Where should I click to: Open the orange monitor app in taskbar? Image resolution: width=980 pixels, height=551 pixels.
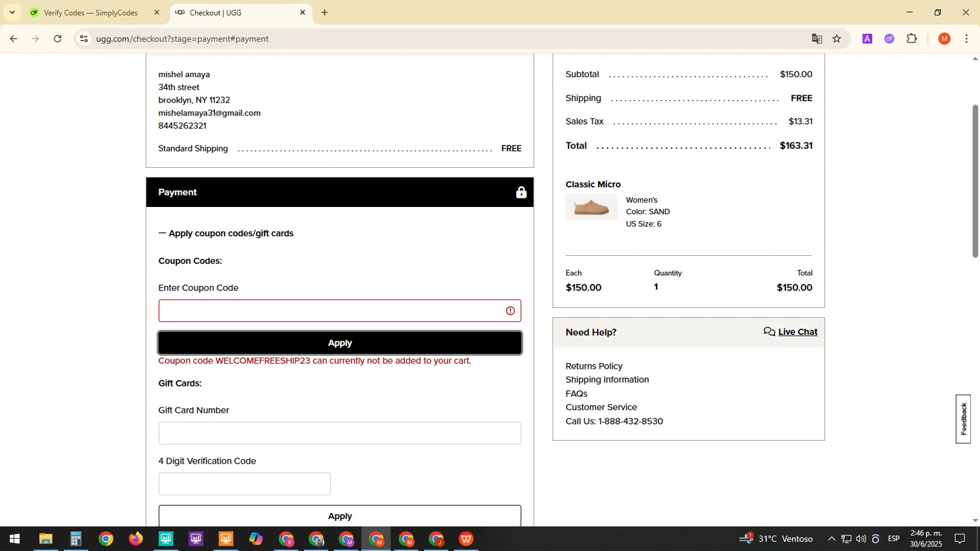[226, 539]
